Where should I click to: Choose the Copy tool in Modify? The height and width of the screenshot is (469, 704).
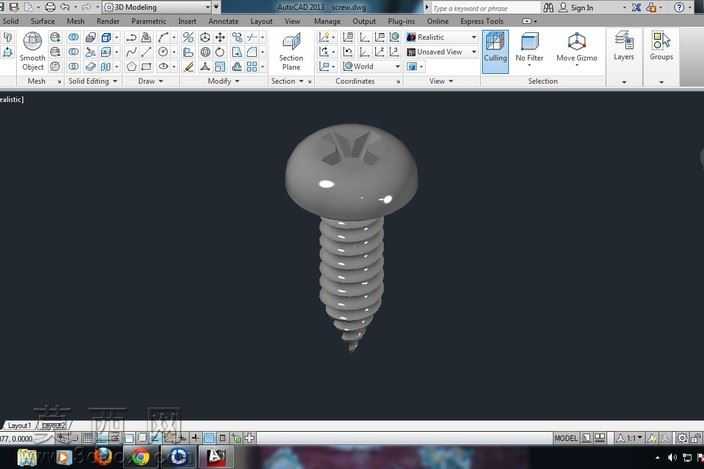click(237, 37)
